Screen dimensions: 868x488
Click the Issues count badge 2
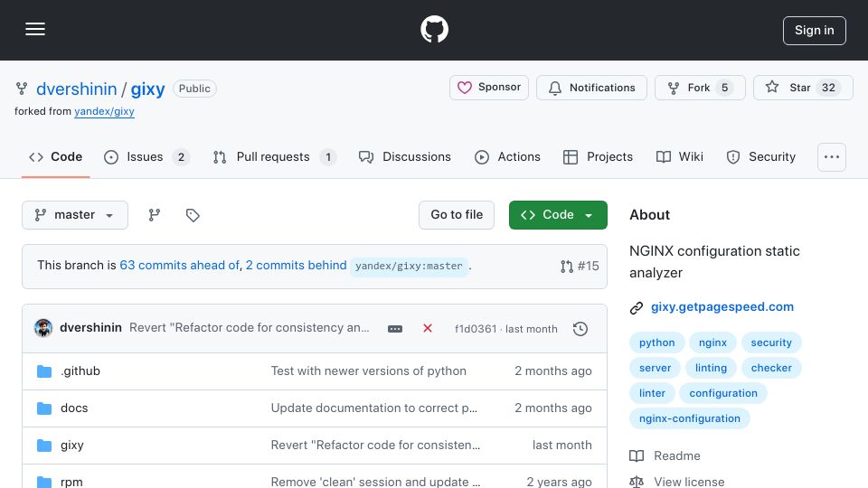coord(181,157)
